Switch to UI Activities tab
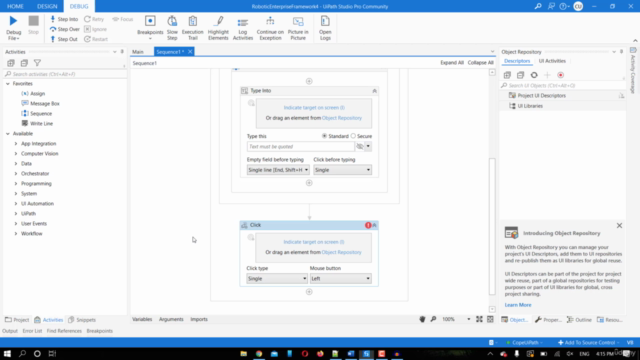The width and height of the screenshot is (640, 360). (x=552, y=61)
